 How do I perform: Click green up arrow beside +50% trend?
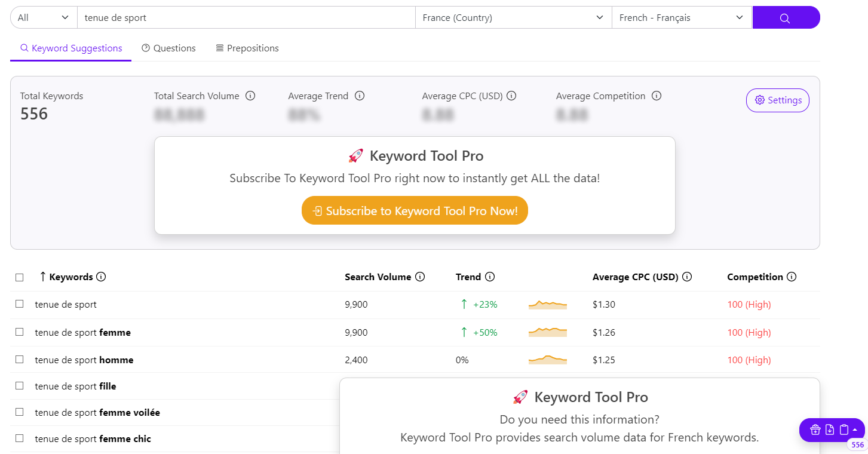pyautogui.click(x=464, y=332)
